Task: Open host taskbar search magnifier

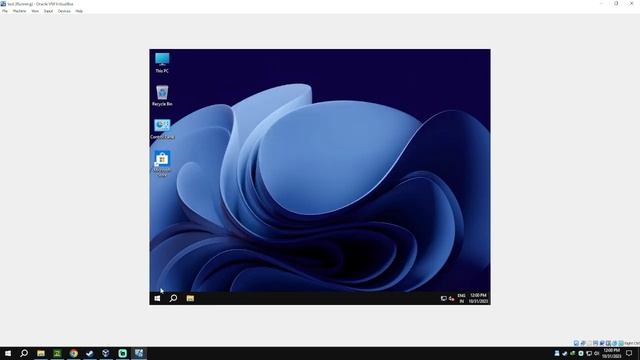Action: pos(24,353)
